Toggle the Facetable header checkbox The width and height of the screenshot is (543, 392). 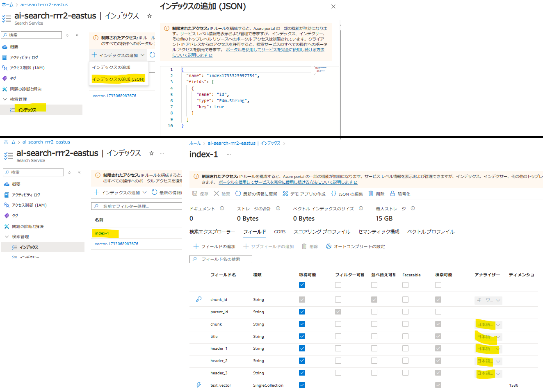[x=406, y=285]
